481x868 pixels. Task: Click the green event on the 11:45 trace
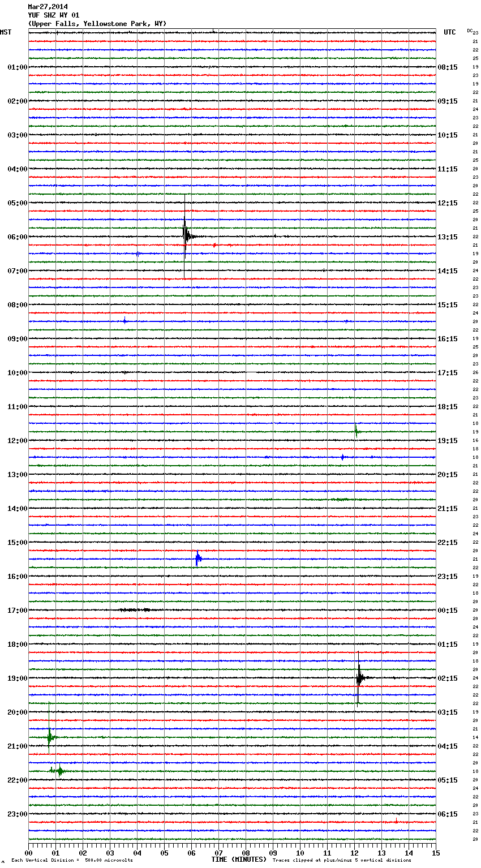tap(356, 431)
